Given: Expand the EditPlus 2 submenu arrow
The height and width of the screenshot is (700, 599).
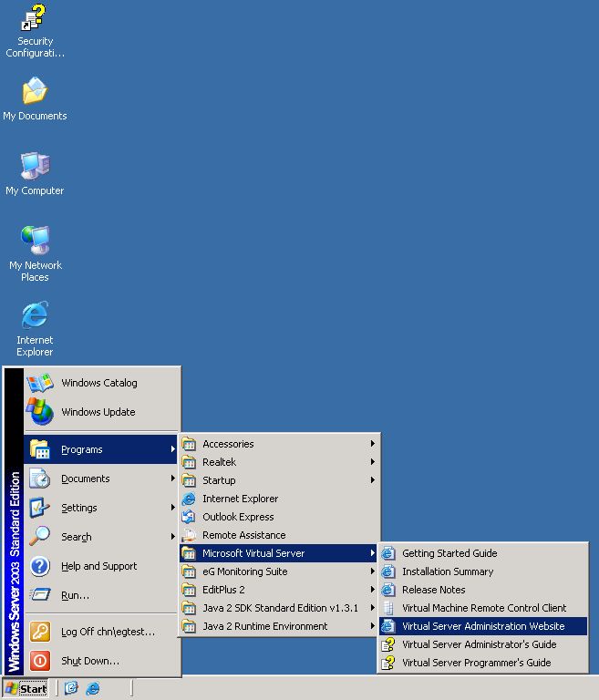Looking at the screenshot, I should (373, 590).
